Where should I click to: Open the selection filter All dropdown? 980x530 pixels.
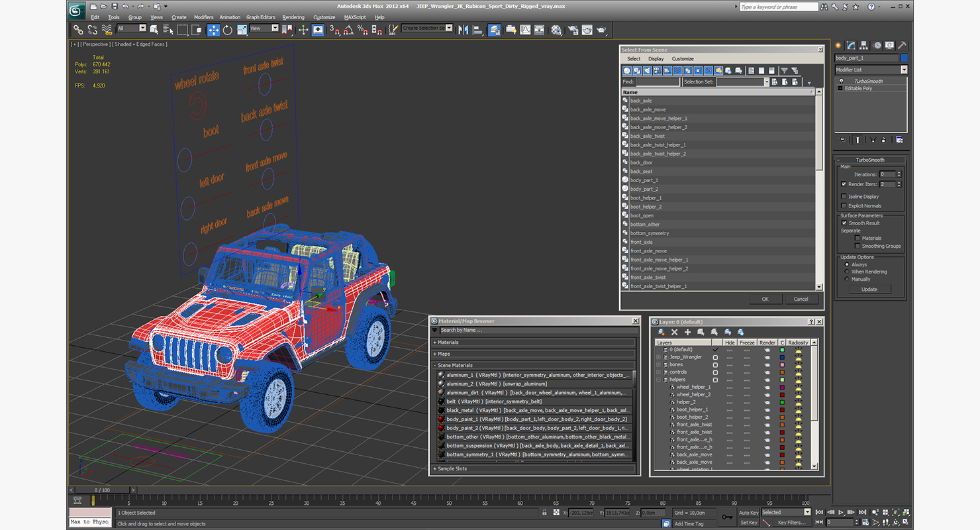143,28
